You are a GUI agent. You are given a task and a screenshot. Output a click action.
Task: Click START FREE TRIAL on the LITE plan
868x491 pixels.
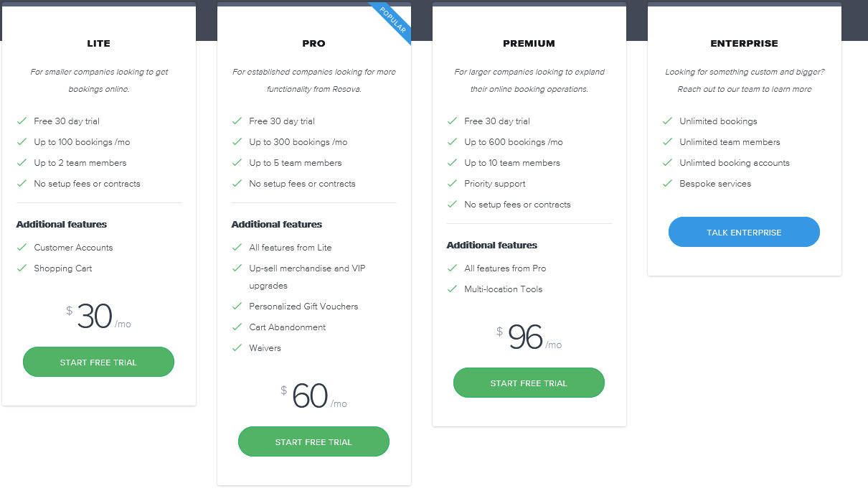coord(98,362)
